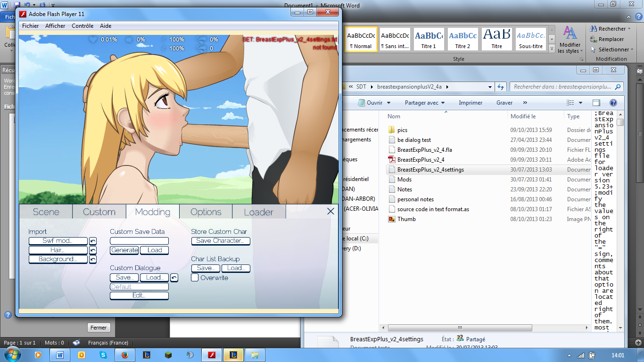
Task: Open the Partager avec dropdown
Action: click(448, 103)
